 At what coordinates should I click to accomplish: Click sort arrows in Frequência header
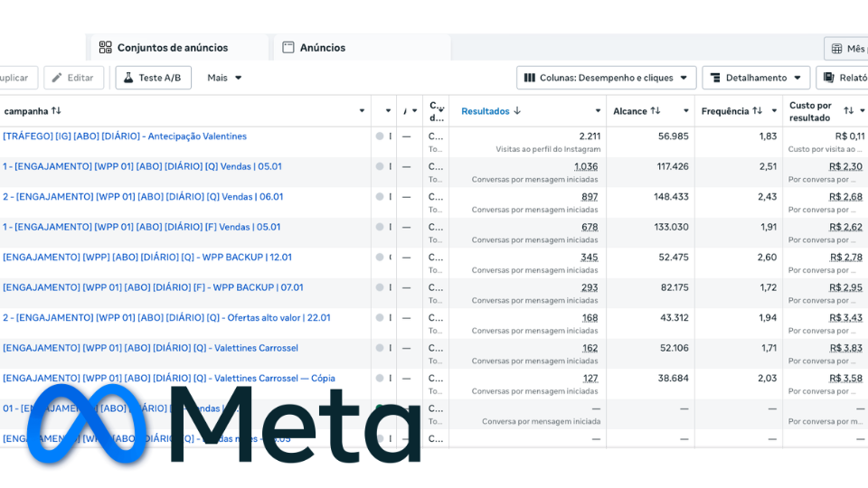(758, 111)
